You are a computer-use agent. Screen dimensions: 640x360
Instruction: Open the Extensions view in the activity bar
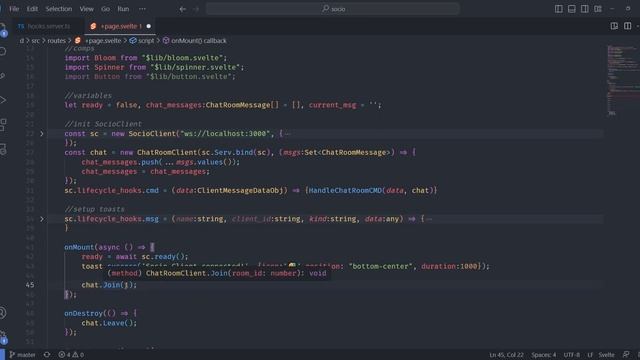[3, 124]
